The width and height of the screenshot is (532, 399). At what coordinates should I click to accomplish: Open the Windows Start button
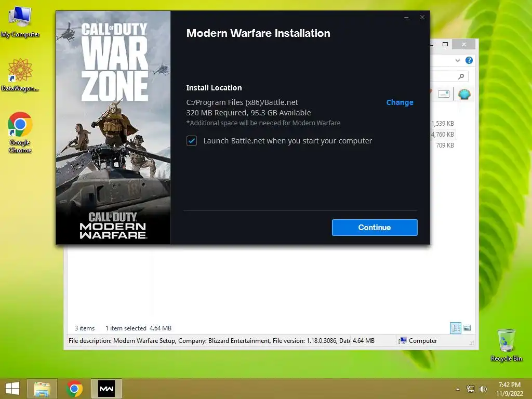pyautogui.click(x=12, y=389)
